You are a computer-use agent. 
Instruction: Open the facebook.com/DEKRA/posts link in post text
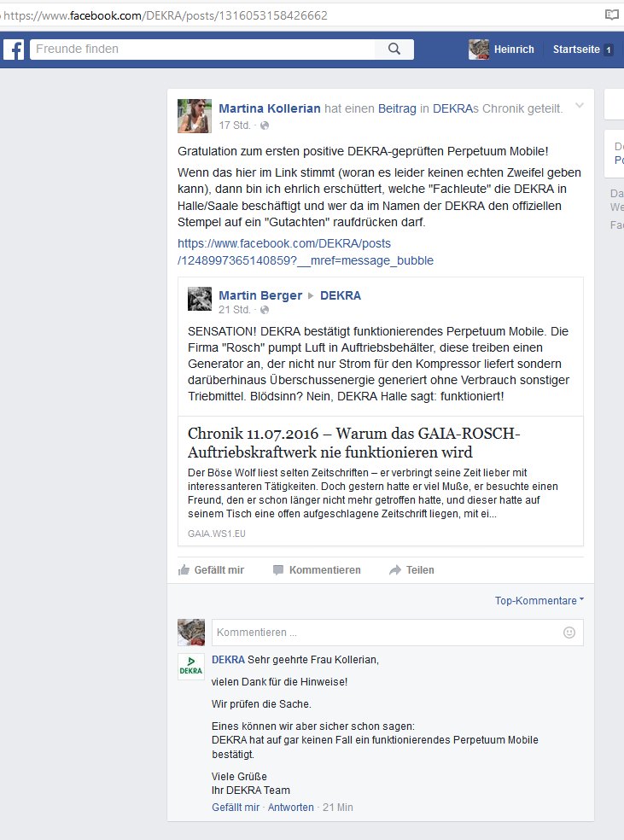click(x=306, y=252)
